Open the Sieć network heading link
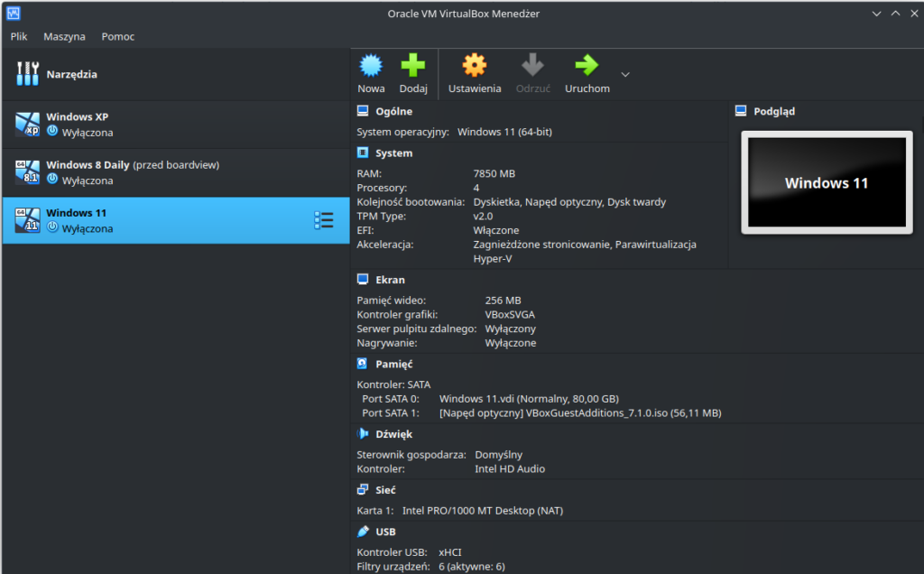924x574 pixels. [386, 490]
